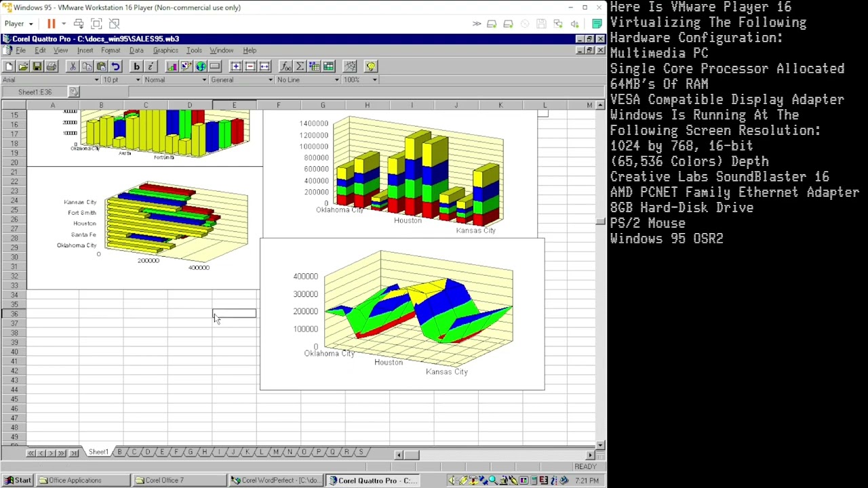Click the Start button
This screenshot has height=488, width=868.
[x=18, y=481]
